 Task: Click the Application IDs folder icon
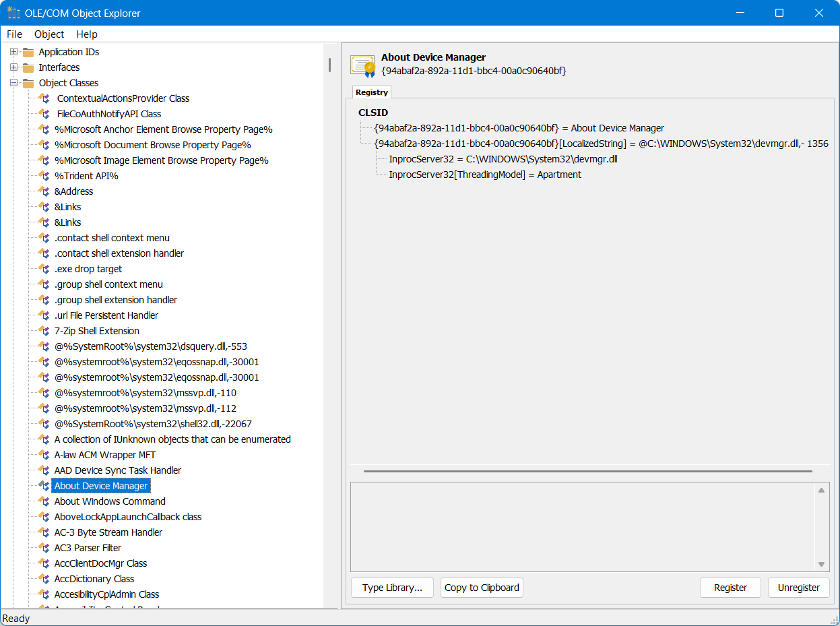point(28,52)
